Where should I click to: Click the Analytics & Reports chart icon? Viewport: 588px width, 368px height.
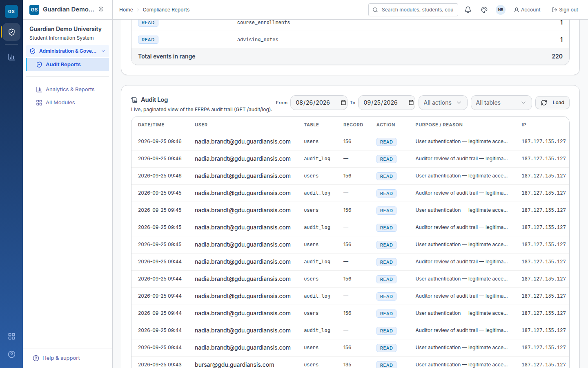click(39, 90)
